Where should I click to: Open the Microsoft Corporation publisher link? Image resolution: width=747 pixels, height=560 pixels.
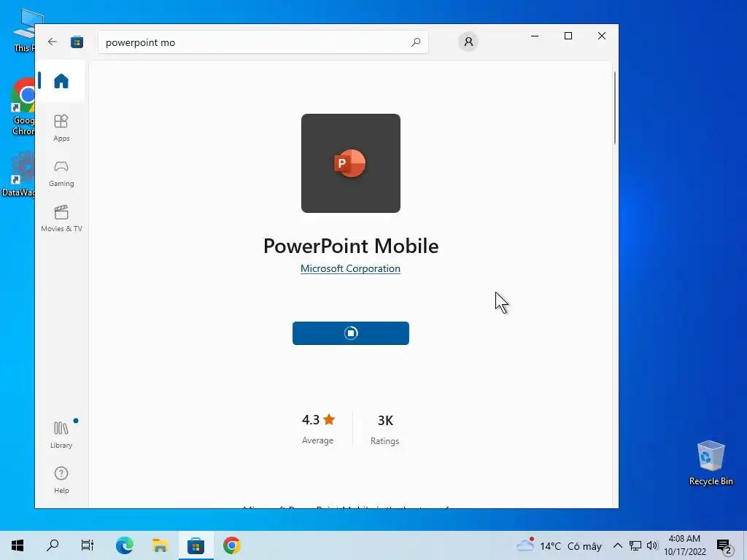click(350, 268)
